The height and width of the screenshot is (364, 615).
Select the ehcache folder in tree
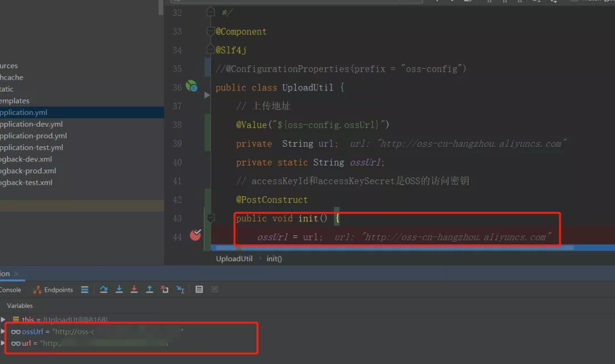[11, 77]
